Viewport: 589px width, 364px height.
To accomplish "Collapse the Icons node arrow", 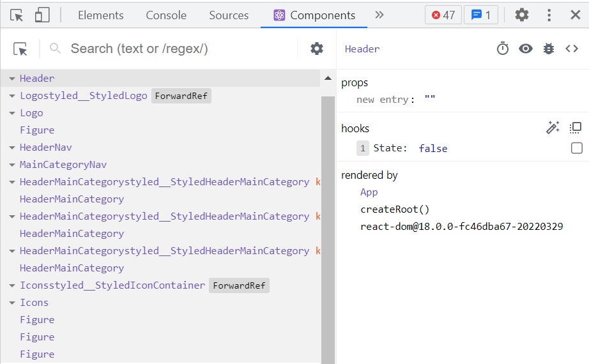I will (12, 303).
